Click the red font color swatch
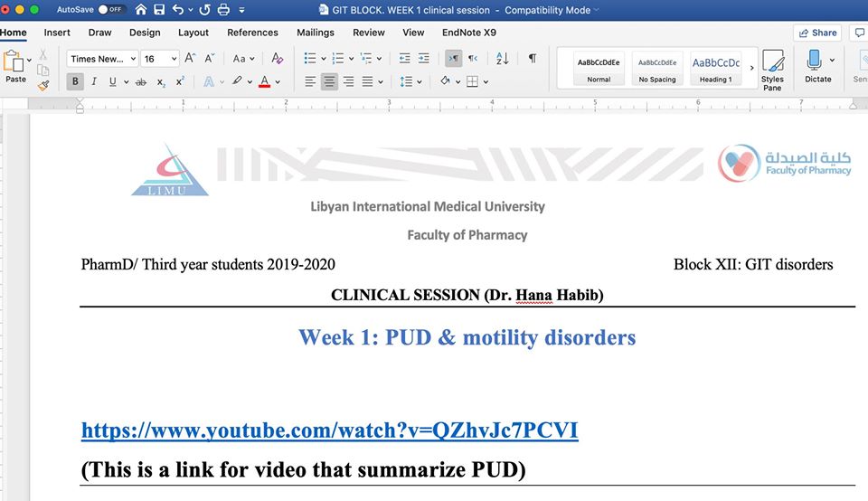The height and width of the screenshot is (501, 868). pos(264,81)
